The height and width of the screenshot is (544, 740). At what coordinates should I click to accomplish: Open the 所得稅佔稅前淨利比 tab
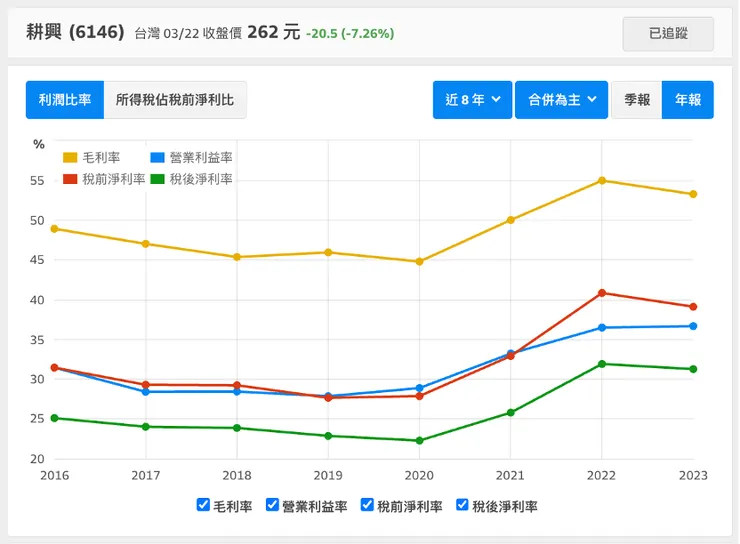(x=175, y=100)
